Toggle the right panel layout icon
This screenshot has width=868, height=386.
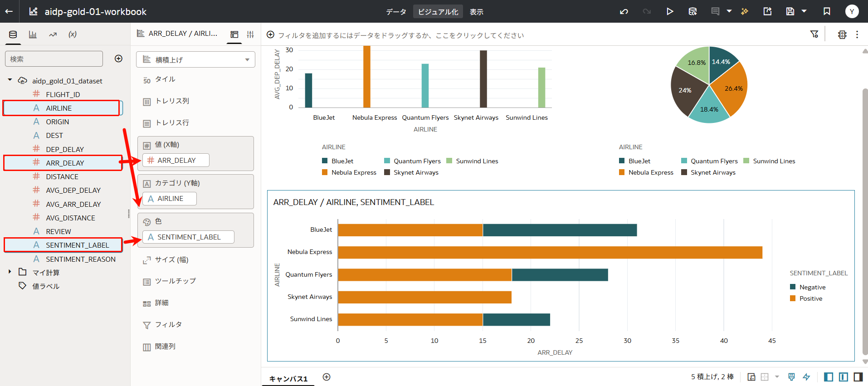coord(858,377)
